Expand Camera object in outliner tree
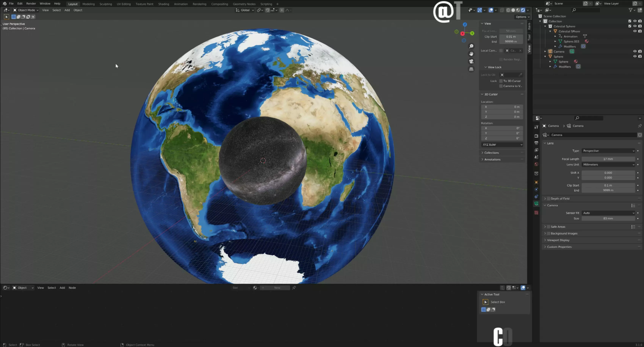 (x=545, y=51)
